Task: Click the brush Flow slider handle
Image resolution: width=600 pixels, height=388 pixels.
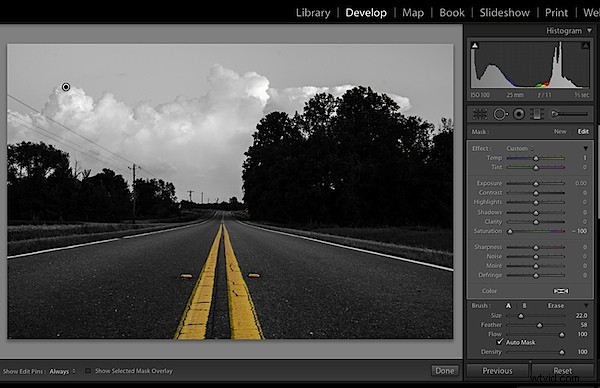Action: tap(561, 335)
